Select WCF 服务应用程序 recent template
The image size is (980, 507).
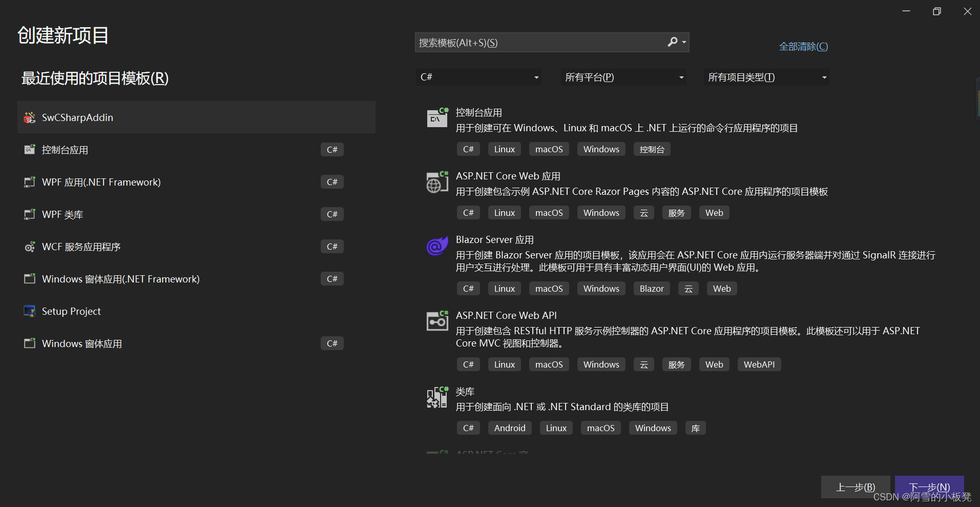197,247
